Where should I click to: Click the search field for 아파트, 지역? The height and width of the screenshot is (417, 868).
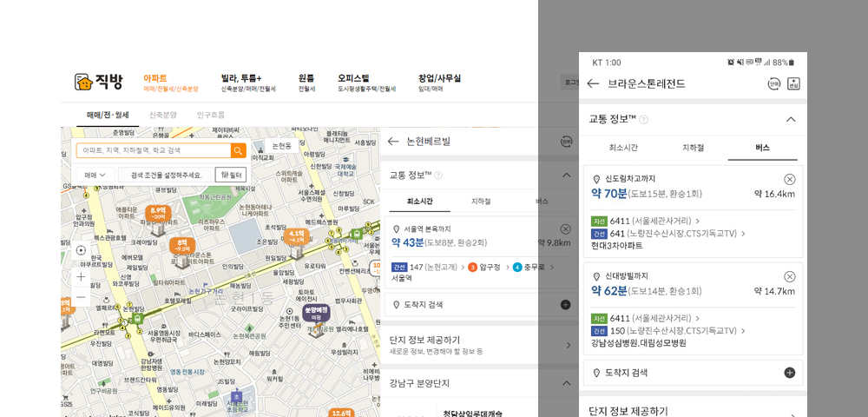tap(154, 150)
